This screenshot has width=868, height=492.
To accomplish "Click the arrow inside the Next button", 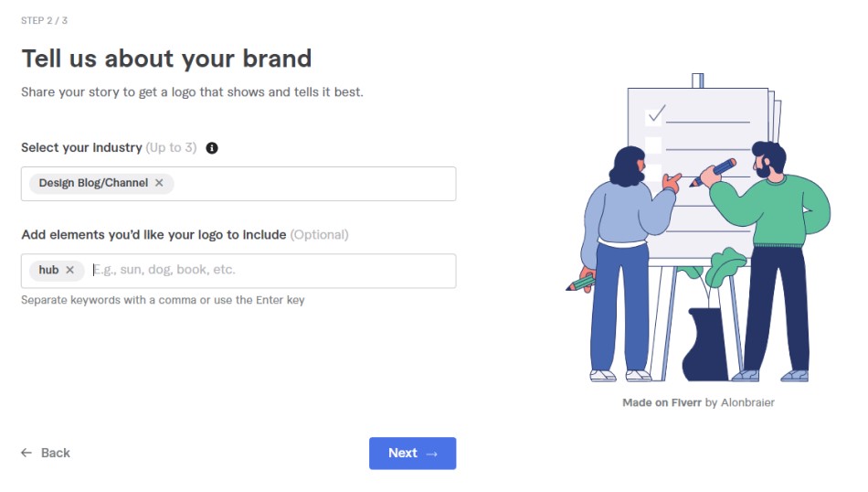I will coord(432,454).
